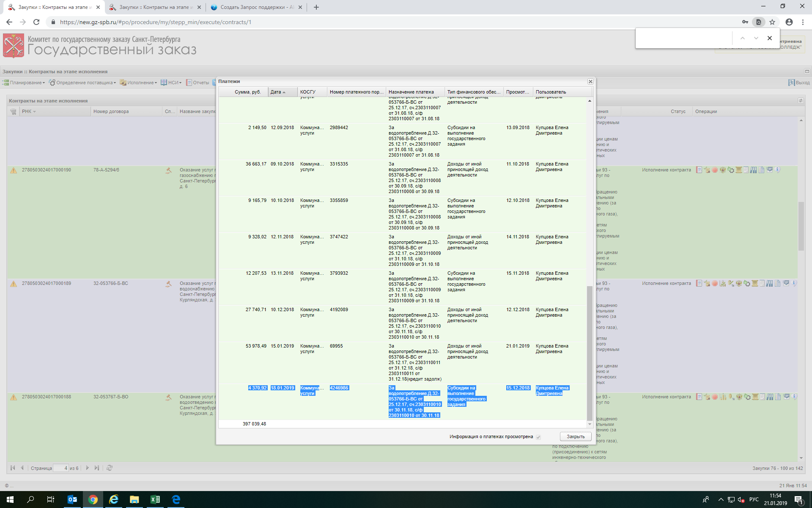This screenshot has height=508, width=812.
Task: Sort payments by the Дата column header
Action: click(x=282, y=92)
